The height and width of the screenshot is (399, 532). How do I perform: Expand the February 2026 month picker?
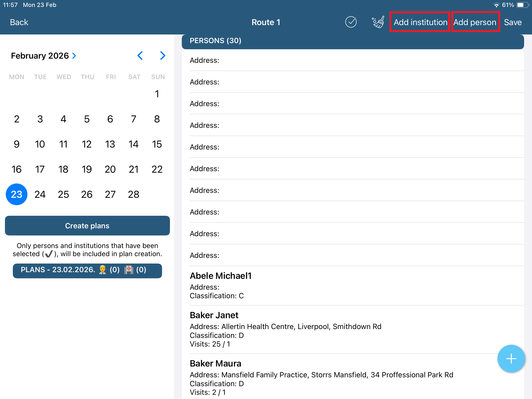pyautogui.click(x=44, y=56)
